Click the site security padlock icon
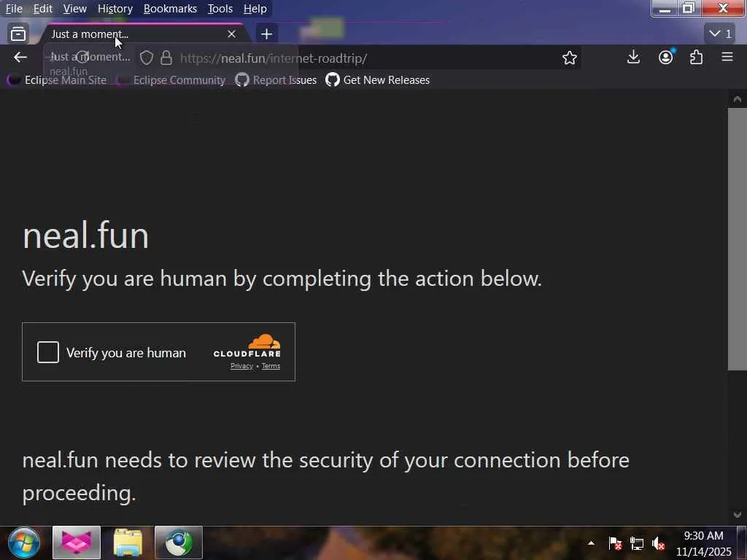Image resolution: width=747 pixels, height=560 pixels. 166,58
